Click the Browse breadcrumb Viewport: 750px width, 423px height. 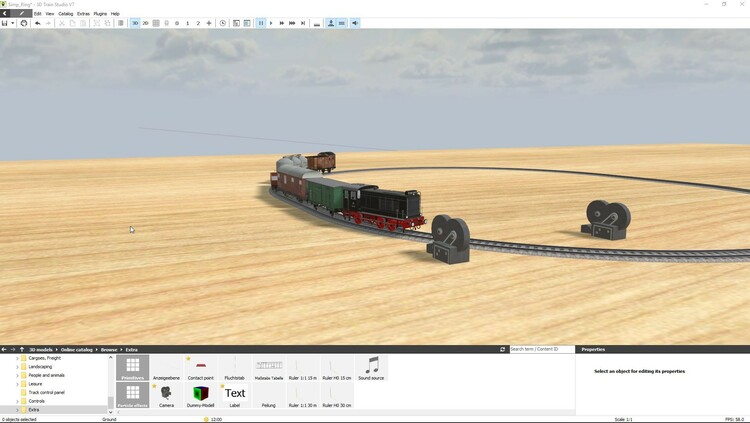(x=109, y=350)
